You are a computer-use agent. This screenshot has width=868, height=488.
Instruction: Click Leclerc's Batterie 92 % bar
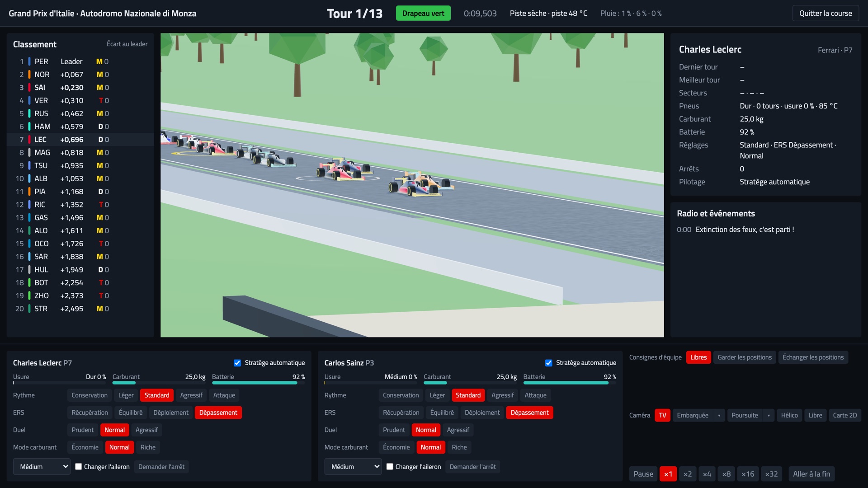click(258, 383)
